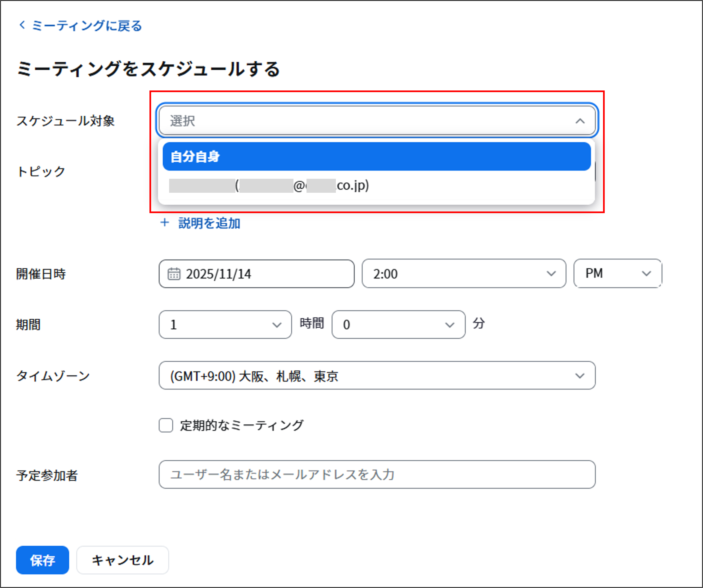Image resolution: width=703 pixels, height=588 pixels.
Task: Click the 期間 label
Action: 28,325
